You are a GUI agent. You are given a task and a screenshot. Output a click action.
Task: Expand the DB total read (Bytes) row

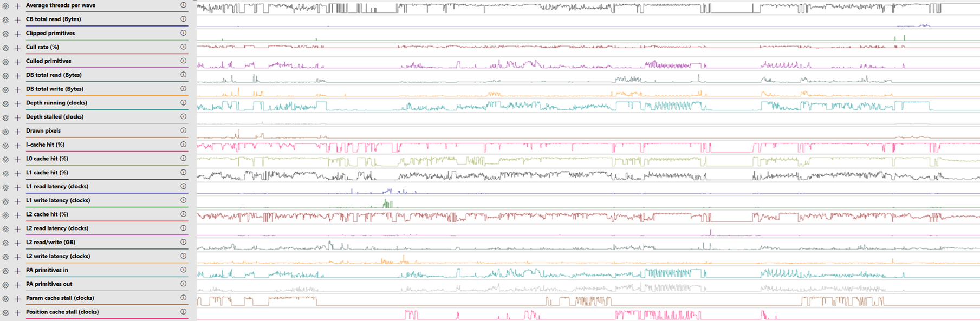coord(17,75)
